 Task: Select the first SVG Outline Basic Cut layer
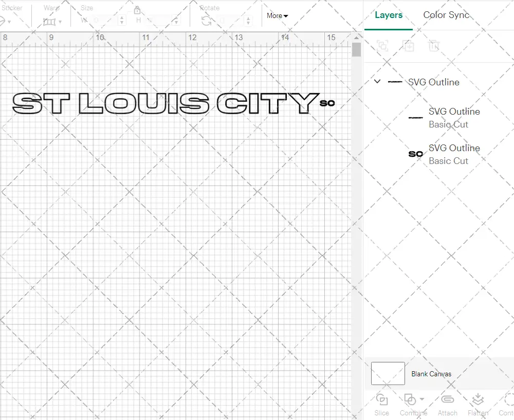447,118
